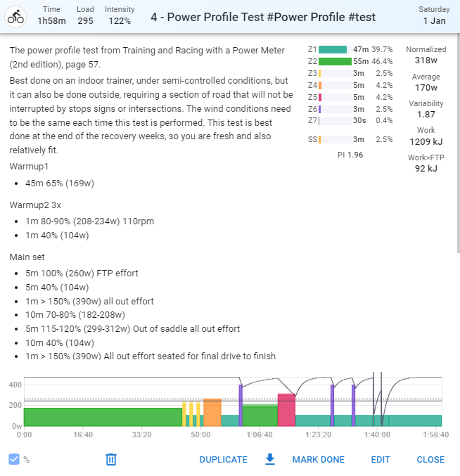This screenshot has height=476, width=460.
Task: Download the workout file
Action: 270,459
